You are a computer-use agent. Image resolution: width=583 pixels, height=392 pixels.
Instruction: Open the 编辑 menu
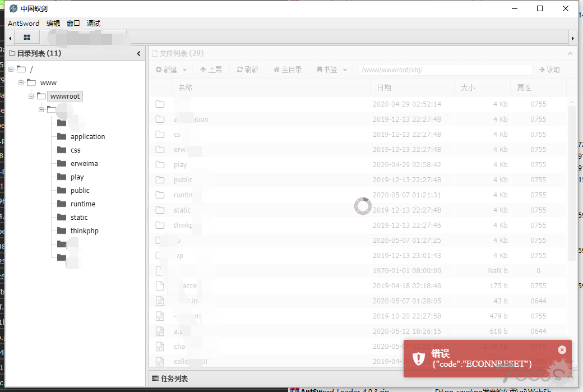pos(53,24)
